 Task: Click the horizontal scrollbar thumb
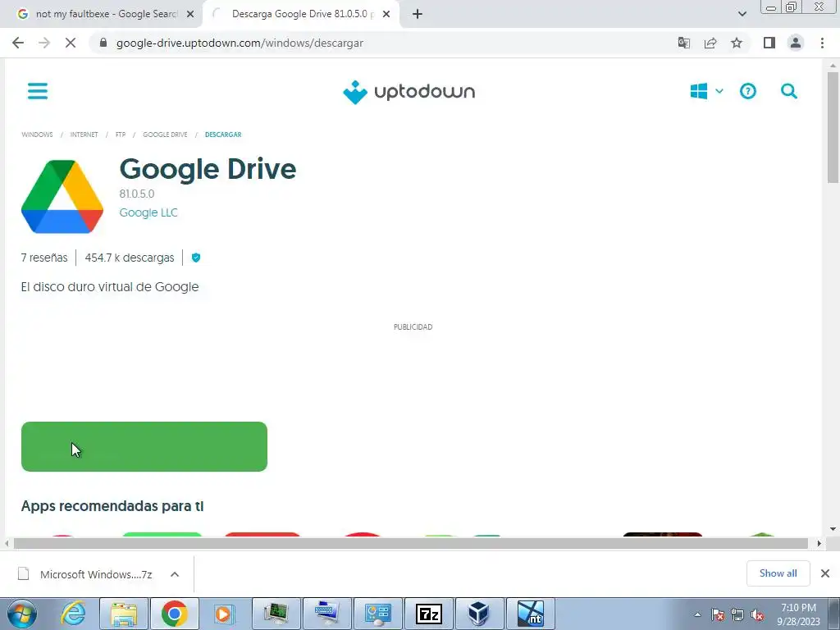pyautogui.click(x=411, y=543)
